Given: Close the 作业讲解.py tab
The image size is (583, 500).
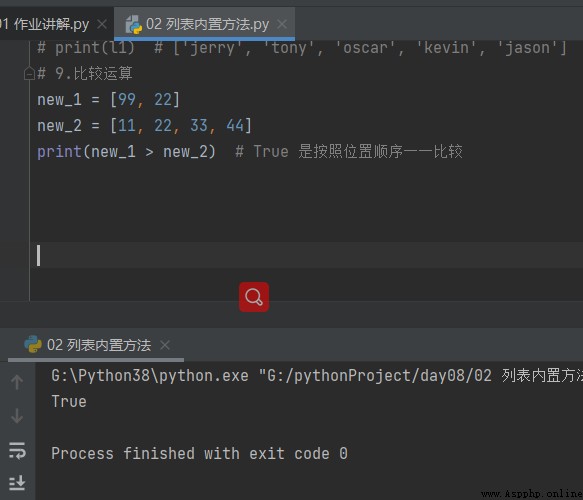Looking at the screenshot, I should point(102,25).
